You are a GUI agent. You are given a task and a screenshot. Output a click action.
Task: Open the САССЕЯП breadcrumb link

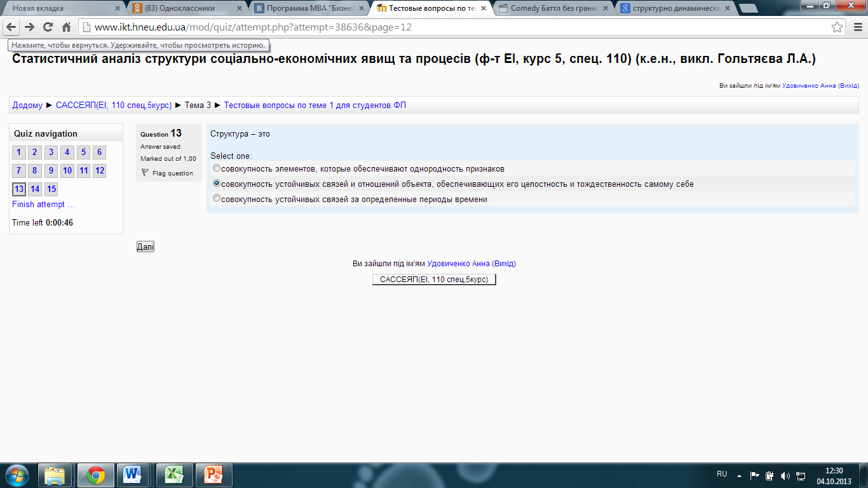114,105
